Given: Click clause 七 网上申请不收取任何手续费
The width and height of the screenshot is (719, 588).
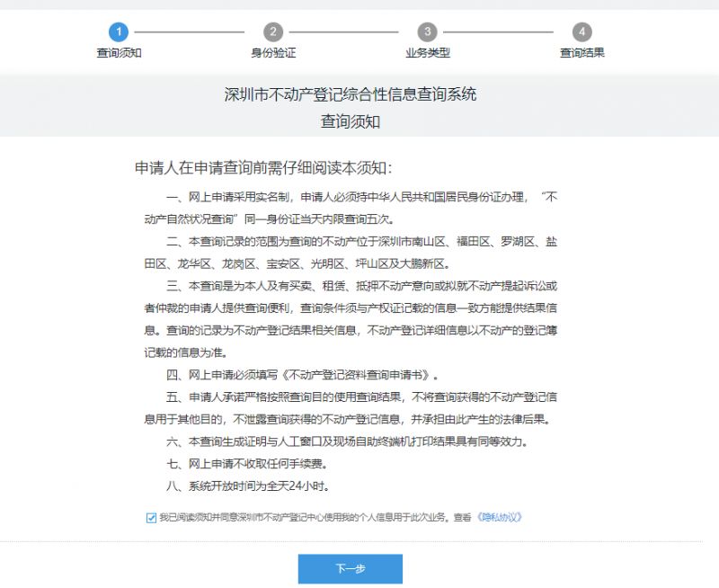Looking at the screenshot, I should (247, 464).
